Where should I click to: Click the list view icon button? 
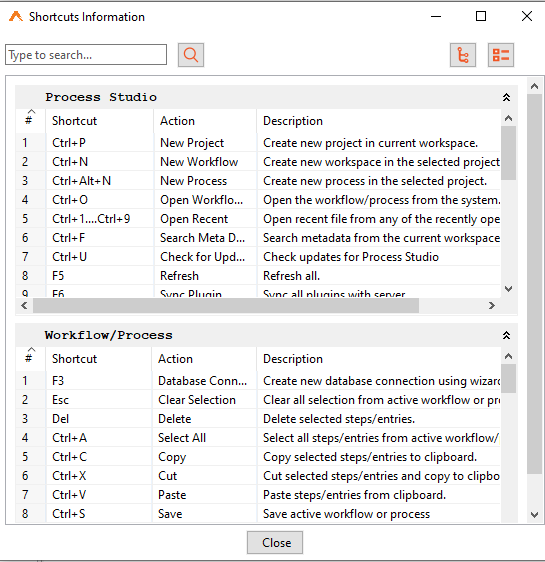501,55
